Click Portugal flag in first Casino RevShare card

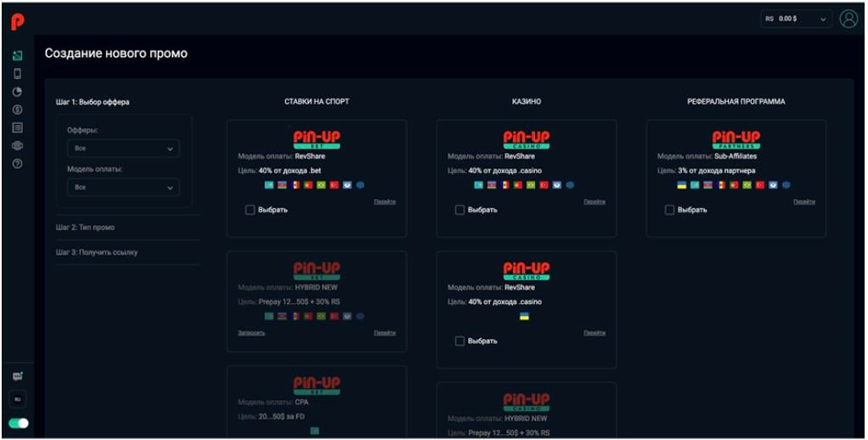point(517,185)
